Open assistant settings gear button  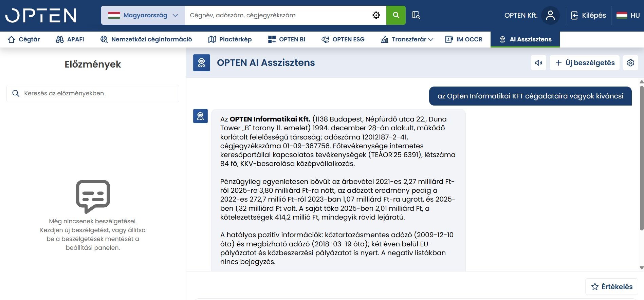[x=630, y=63]
